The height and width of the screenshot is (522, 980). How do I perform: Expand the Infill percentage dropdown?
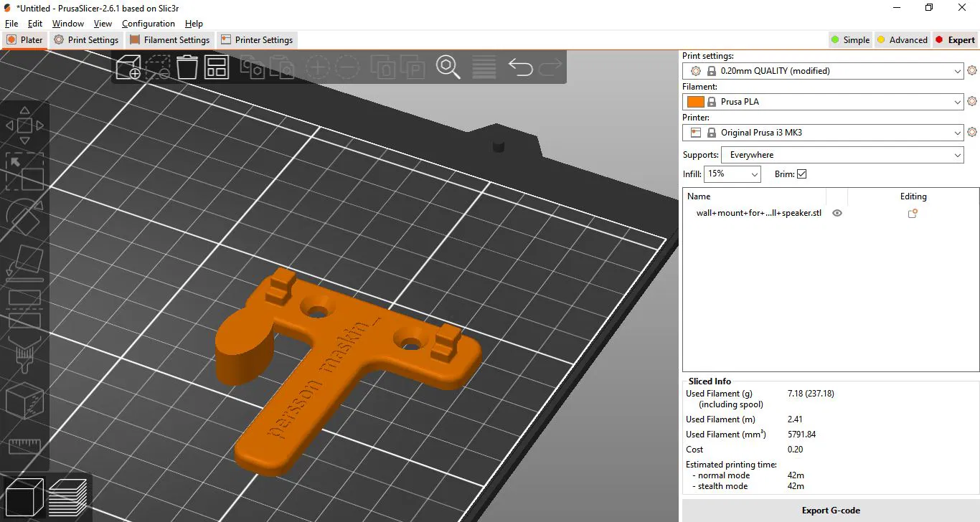click(732, 174)
